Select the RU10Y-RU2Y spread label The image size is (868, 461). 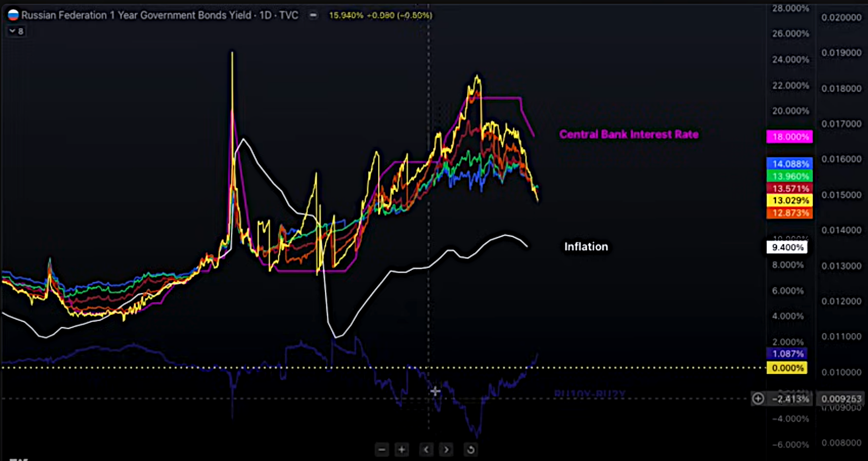(590, 394)
